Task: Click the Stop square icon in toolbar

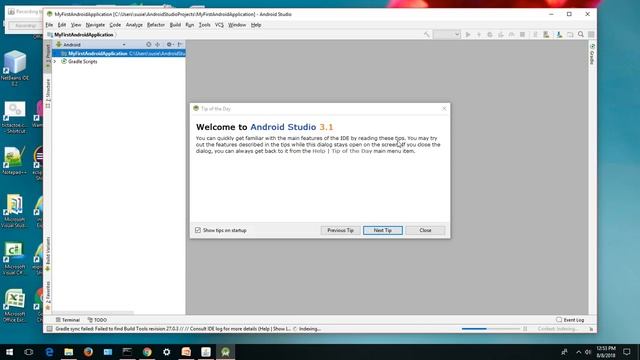Action: (x=522, y=35)
